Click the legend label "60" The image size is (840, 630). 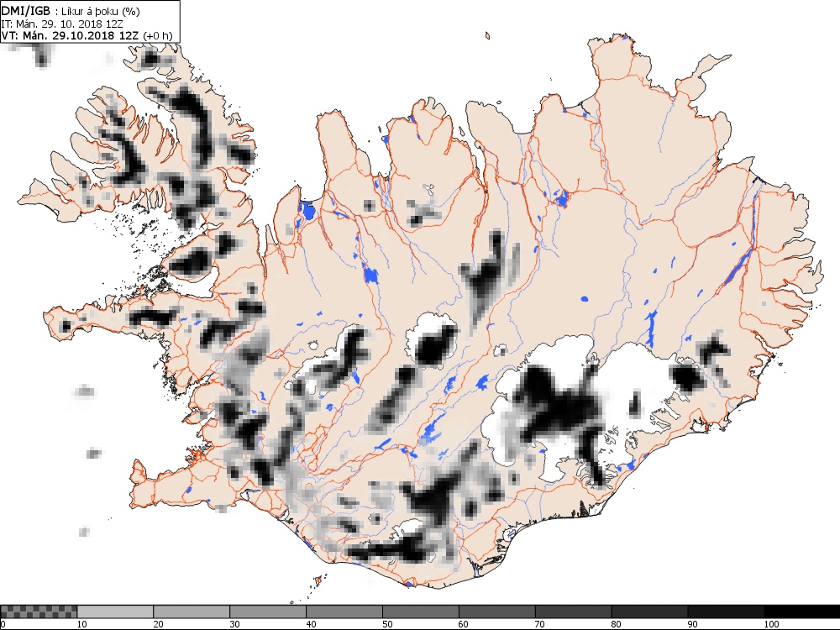click(x=464, y=624)
